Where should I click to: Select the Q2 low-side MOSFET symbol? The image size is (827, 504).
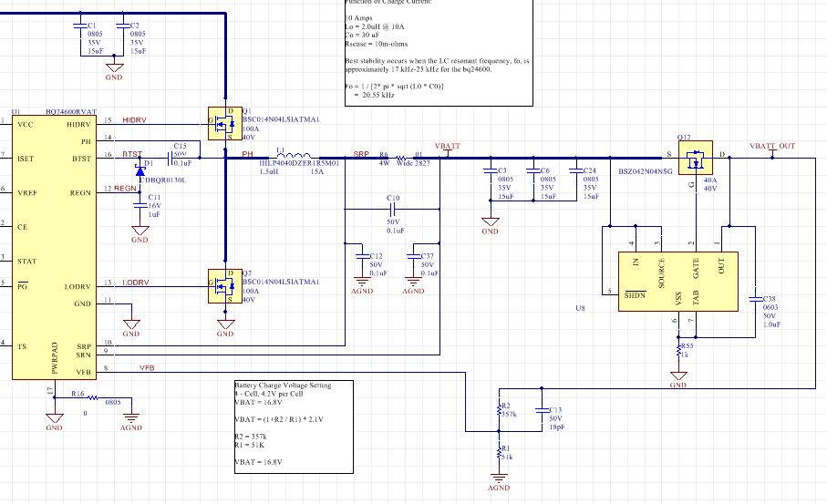(x=225, y=286)
